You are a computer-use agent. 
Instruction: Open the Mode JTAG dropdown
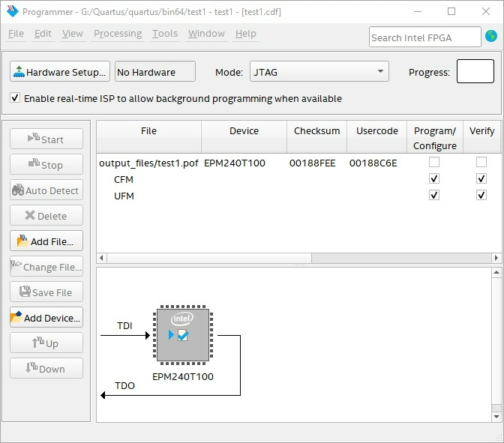click(319, 72)
